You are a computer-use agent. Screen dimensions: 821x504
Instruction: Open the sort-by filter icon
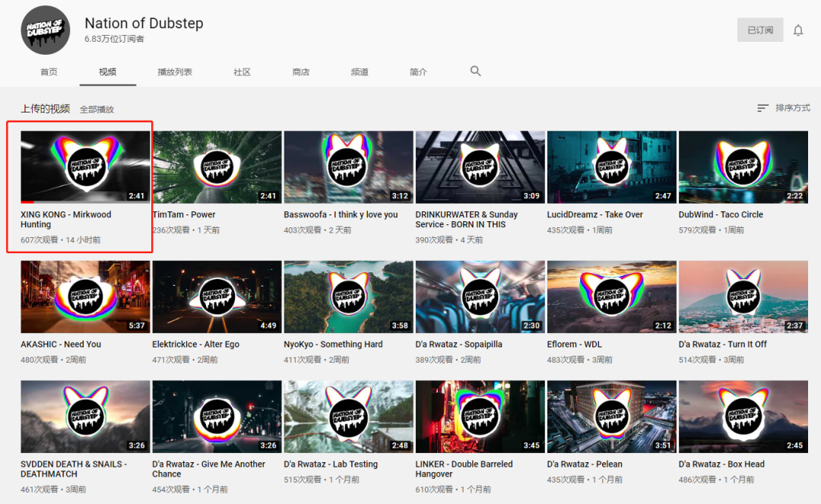tap(762, 108)
